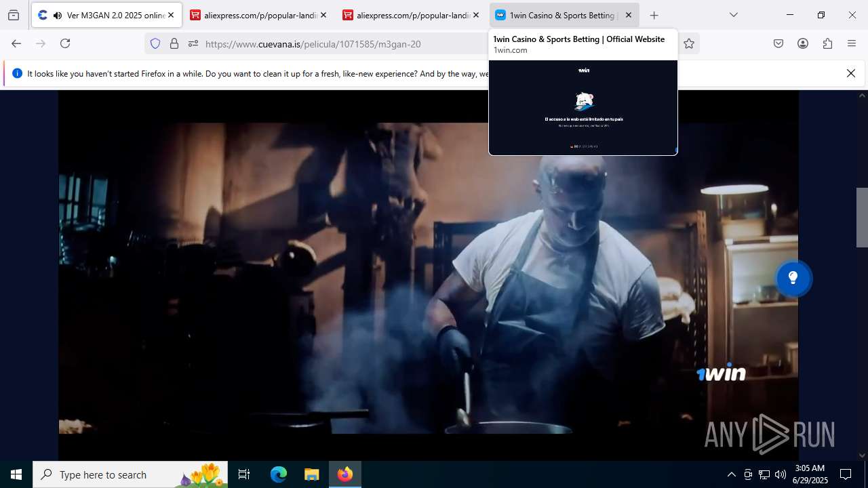Minimize the Firefox window
Viewport: 868px width, 488px height.
click(790, 15)
